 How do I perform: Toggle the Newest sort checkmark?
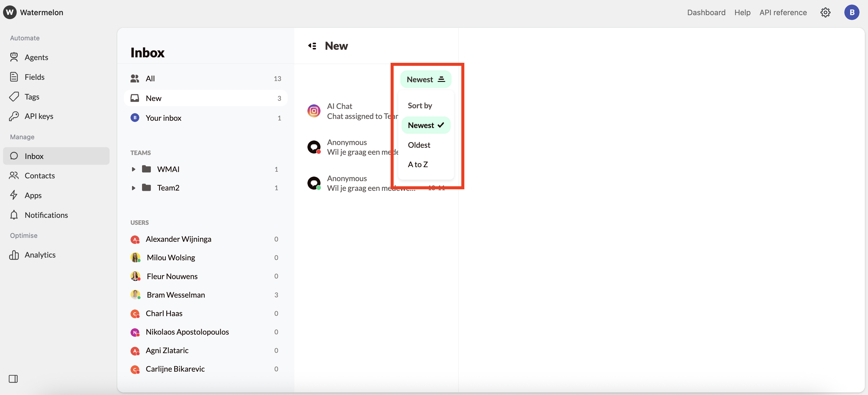coord(441,125)
